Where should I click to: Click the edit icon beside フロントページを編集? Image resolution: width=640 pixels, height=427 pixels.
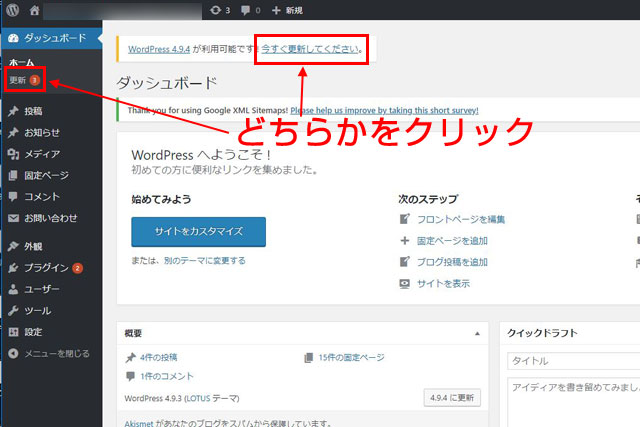(x=404, y=219)
